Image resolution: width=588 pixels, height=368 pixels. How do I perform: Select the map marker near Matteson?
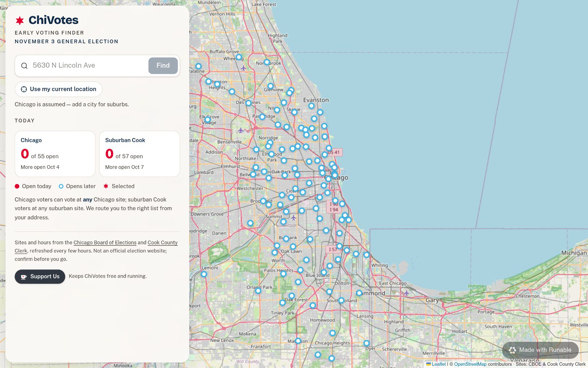pyautogui.click(x=298, y=341)
